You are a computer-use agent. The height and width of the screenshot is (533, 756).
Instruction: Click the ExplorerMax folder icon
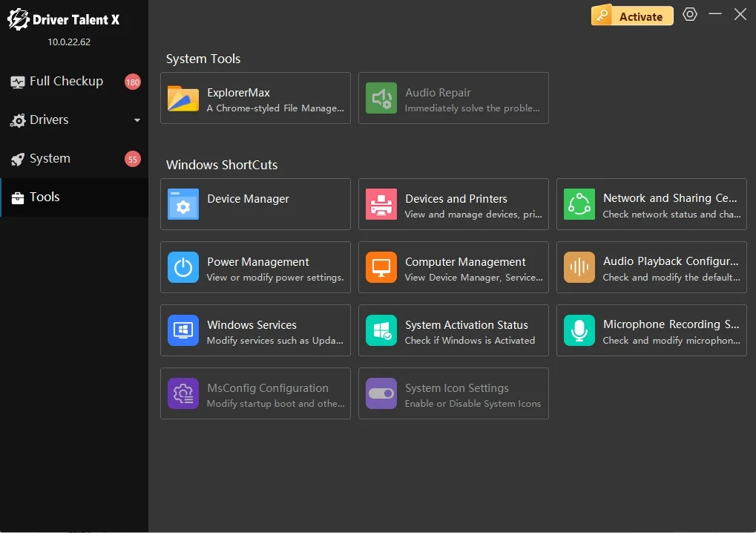[x=183, y=99]
